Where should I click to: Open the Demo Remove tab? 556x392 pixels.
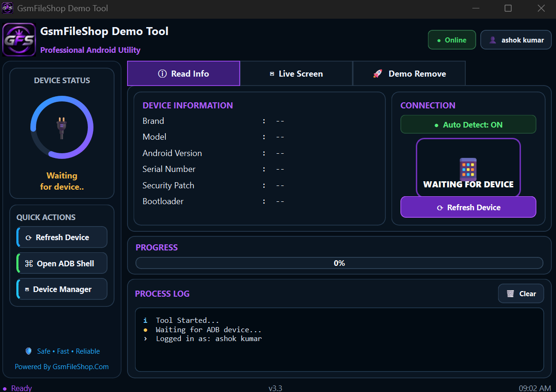(409, 73)
